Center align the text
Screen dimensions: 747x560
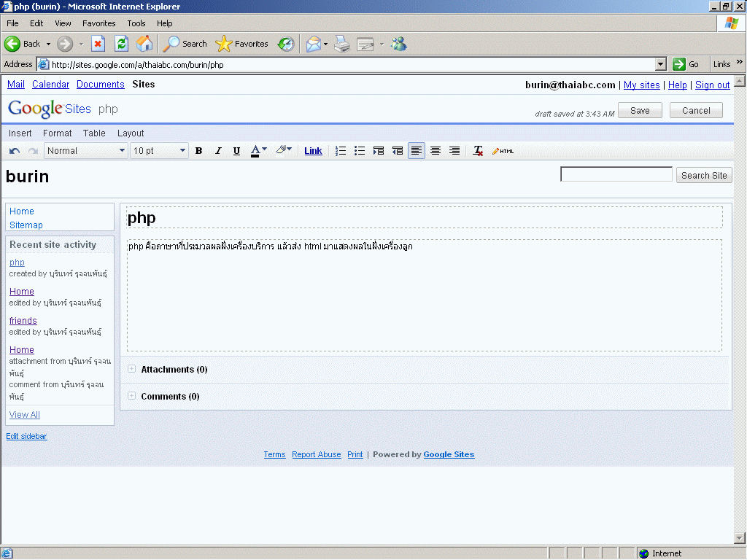point(436,151)
